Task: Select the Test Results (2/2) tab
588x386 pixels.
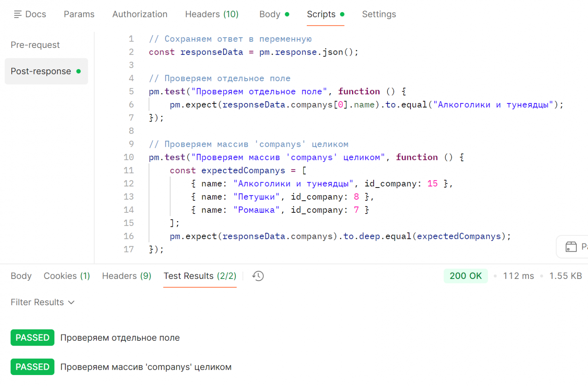Action: point(200,276)
